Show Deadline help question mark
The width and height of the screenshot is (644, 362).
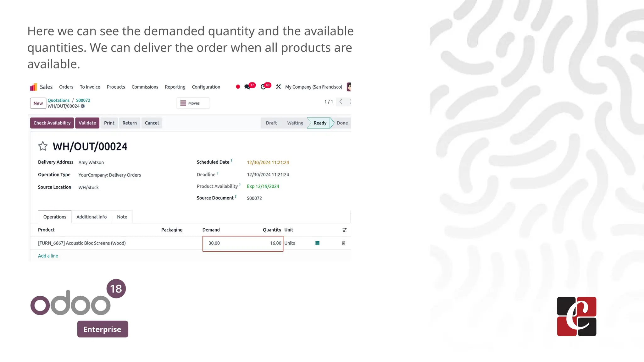click(218, 173)
